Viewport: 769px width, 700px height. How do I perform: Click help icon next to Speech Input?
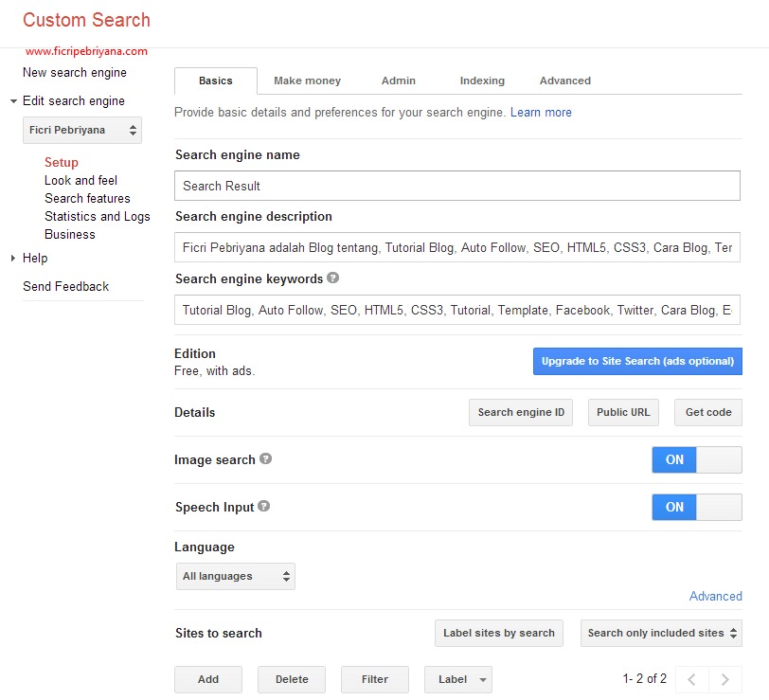tap(264, 506)
